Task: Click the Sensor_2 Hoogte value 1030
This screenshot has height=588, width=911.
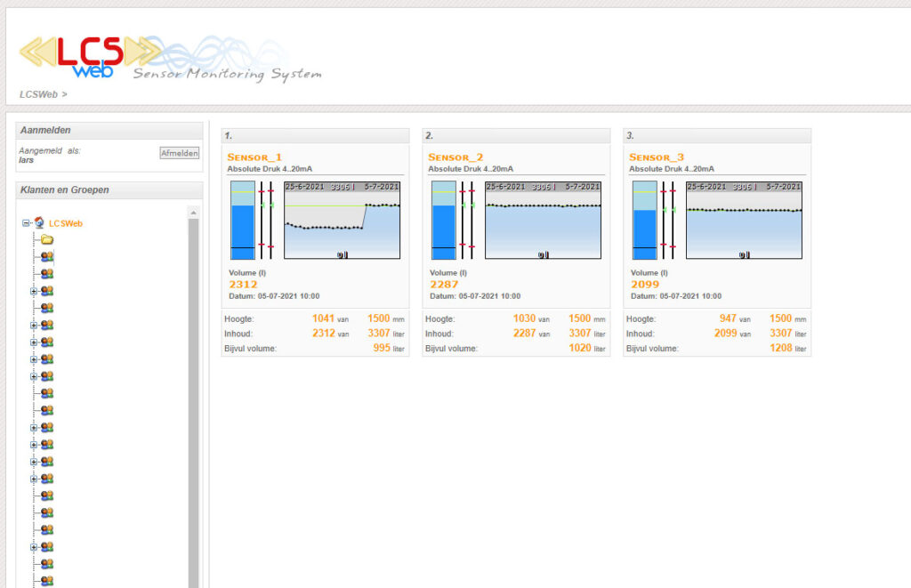Action: point(524,318)
